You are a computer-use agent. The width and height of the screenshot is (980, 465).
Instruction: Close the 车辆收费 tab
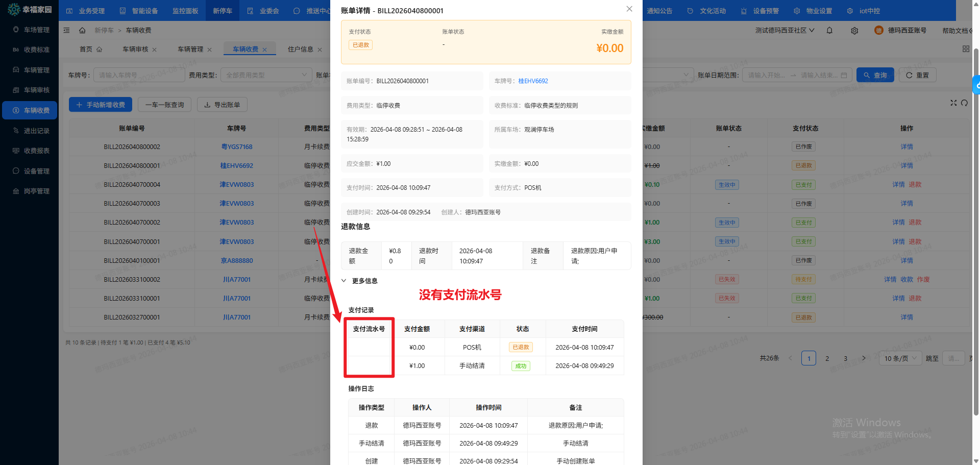pyautogui.click(x=264, y=50)
